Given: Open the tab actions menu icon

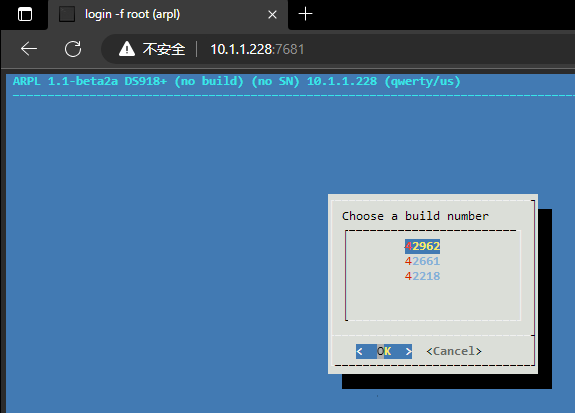Looking at the screenshot, I should [25, 14].
